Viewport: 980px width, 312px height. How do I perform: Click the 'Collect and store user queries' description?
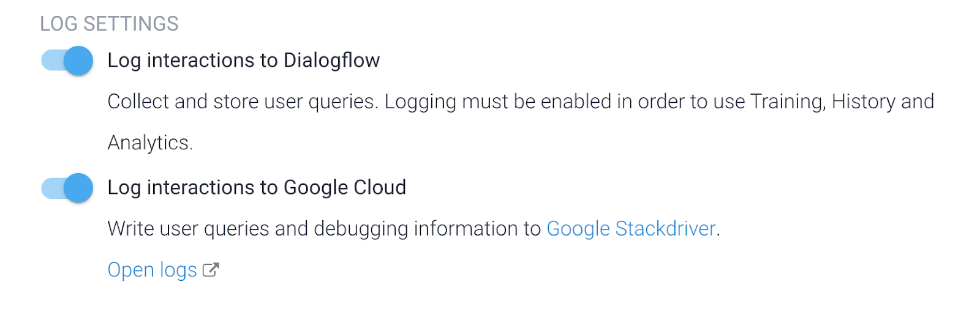coord(242,102)
